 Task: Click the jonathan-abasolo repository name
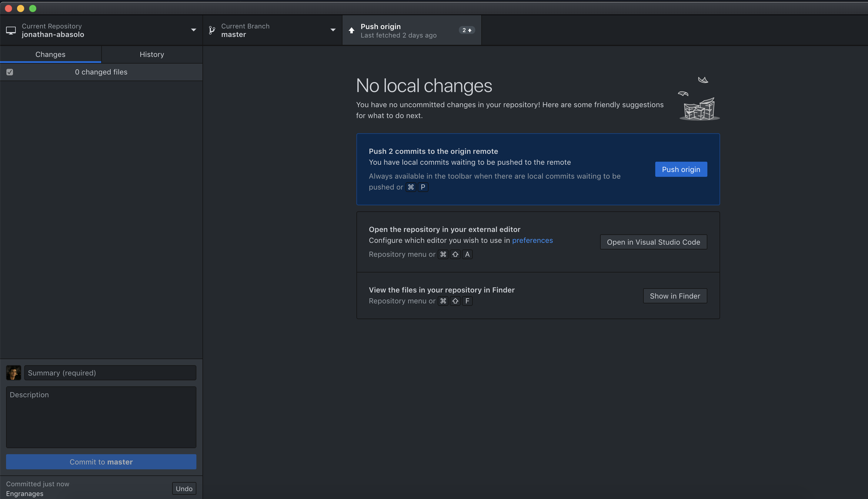click(53, 35)
